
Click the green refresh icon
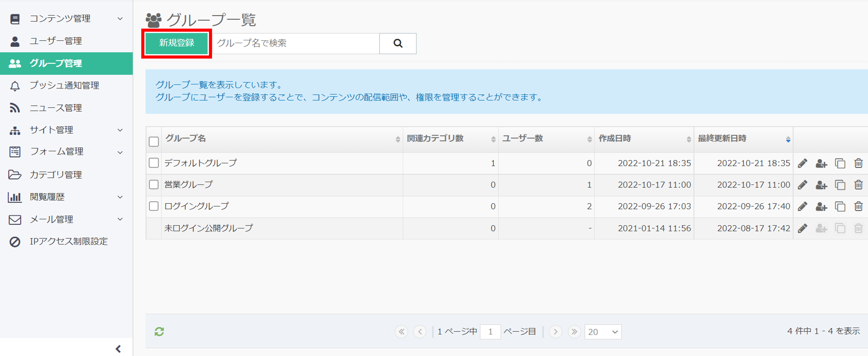[159, 331]
